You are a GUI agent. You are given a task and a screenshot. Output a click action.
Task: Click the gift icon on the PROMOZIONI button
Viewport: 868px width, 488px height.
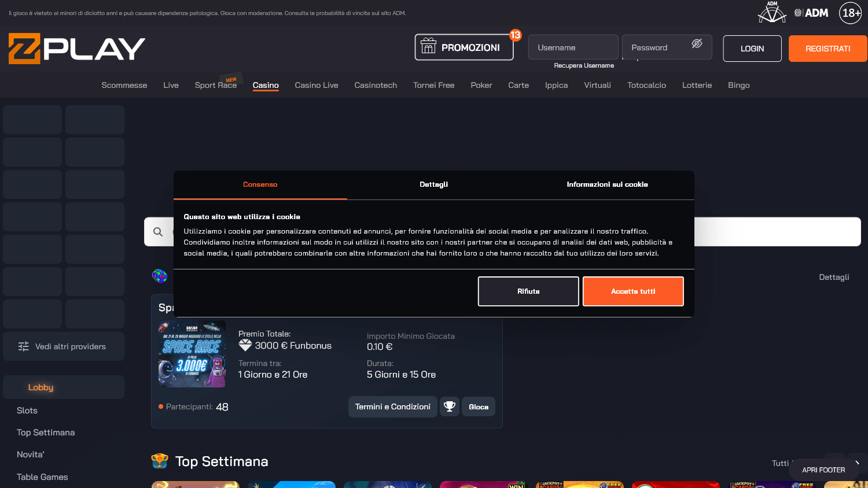(x=428, y=46)
